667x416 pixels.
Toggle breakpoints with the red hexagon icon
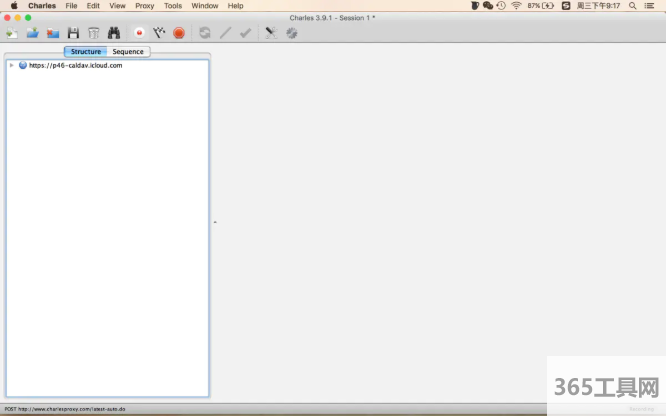[179, 33]
